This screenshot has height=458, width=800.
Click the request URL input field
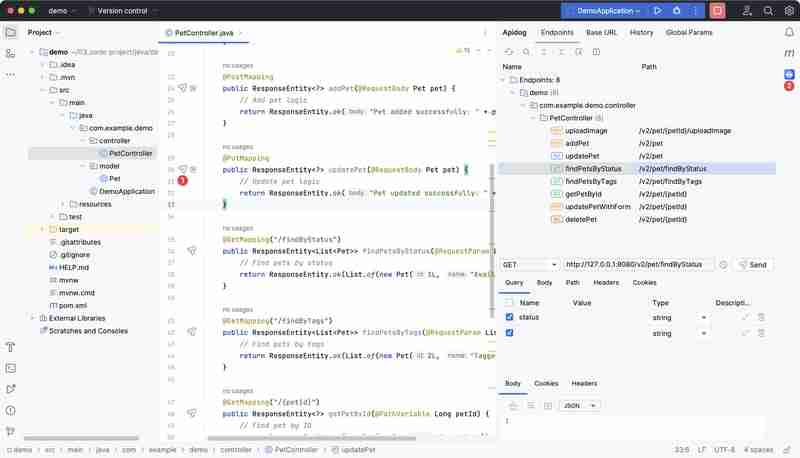point(638,265)
